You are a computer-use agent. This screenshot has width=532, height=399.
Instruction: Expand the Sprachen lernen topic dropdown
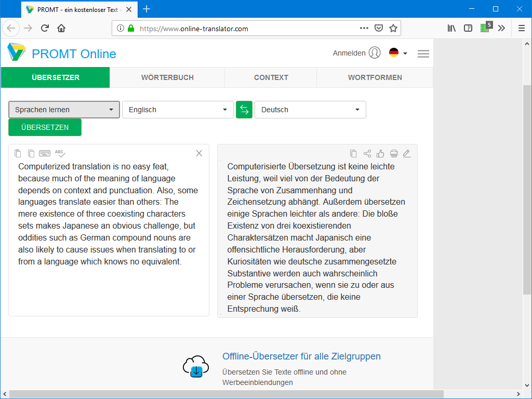64,110
